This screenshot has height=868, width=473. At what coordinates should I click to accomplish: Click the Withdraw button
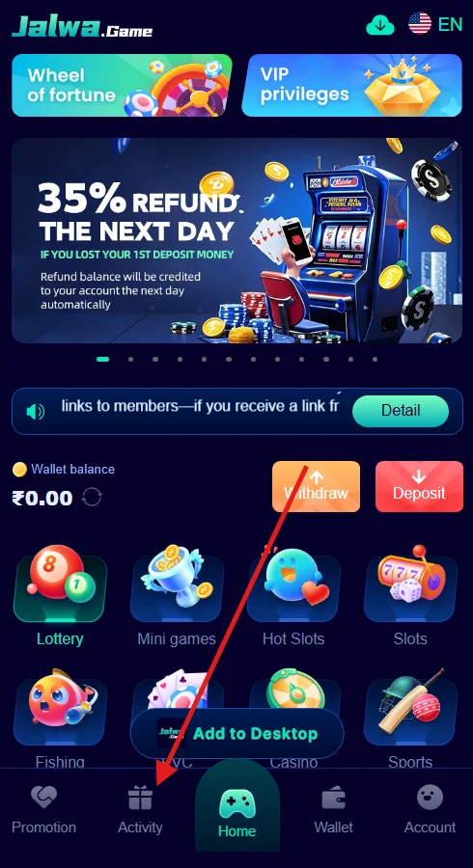(x=316, y=486)
